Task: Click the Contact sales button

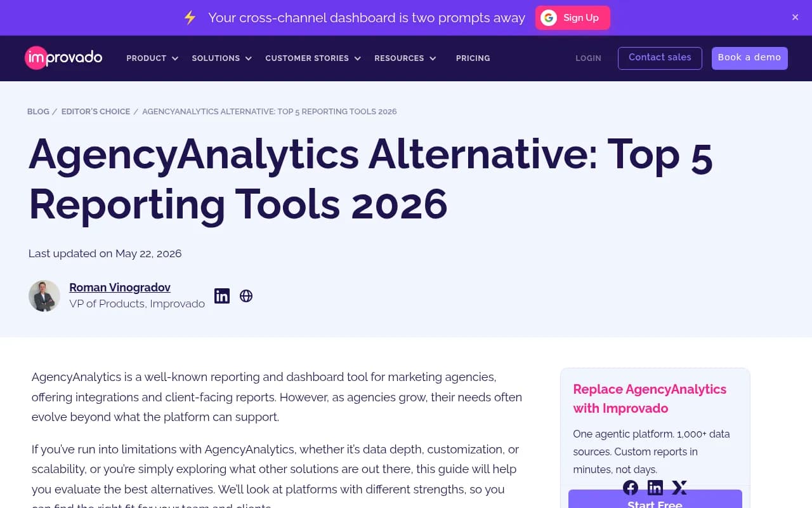Action: [x=660, y=58]
